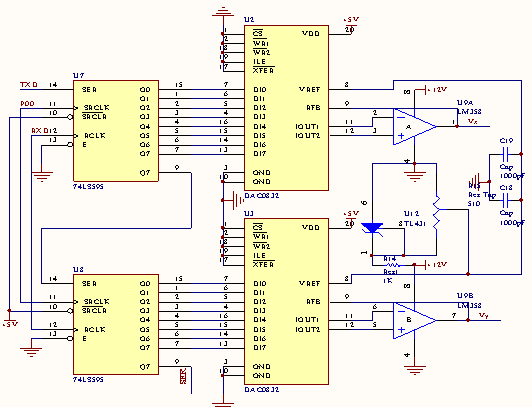This screenshot has height=407, width=532.
Task: Click the VREF pin label on U2
Action: pyautogui.click(x=309, y=90)
